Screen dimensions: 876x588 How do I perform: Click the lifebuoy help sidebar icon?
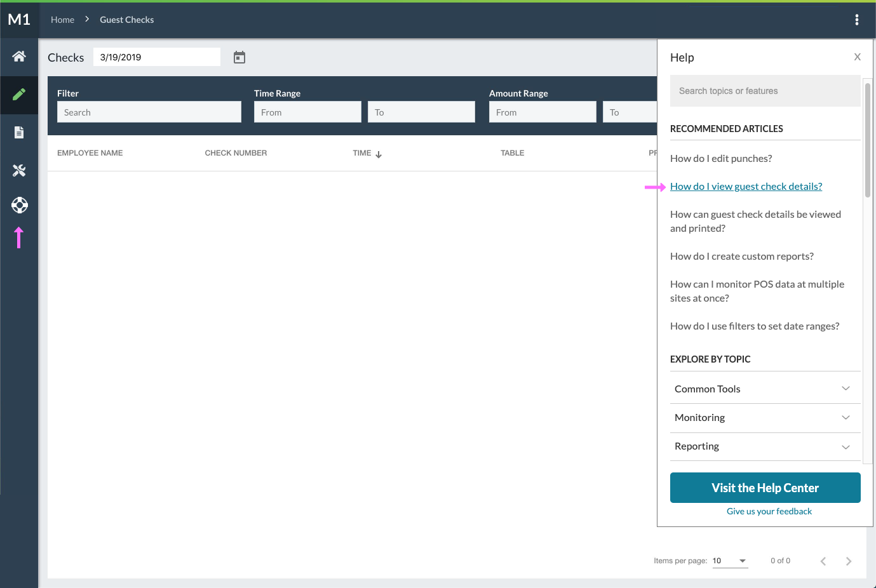point(19,205)
